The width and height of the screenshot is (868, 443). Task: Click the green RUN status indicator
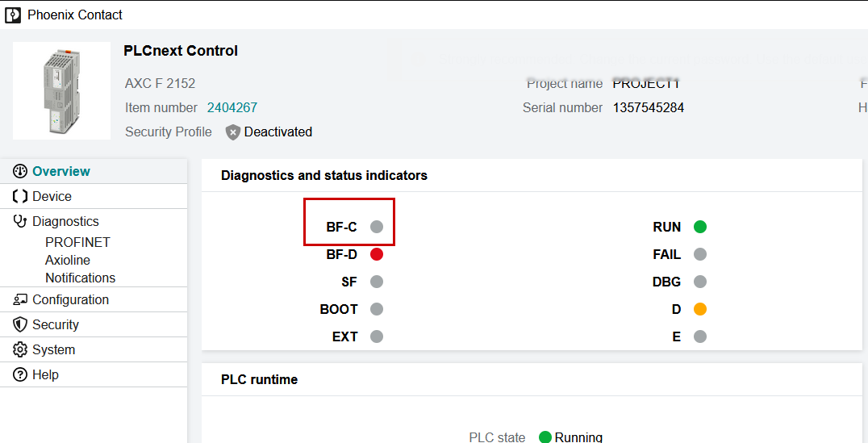(x=700, y=227)
